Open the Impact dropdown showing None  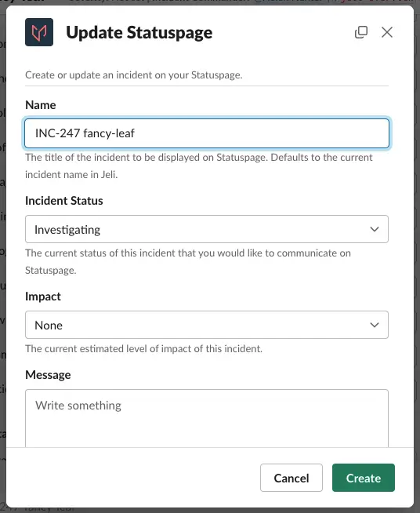pyautogui.click(x=207, y=325)
